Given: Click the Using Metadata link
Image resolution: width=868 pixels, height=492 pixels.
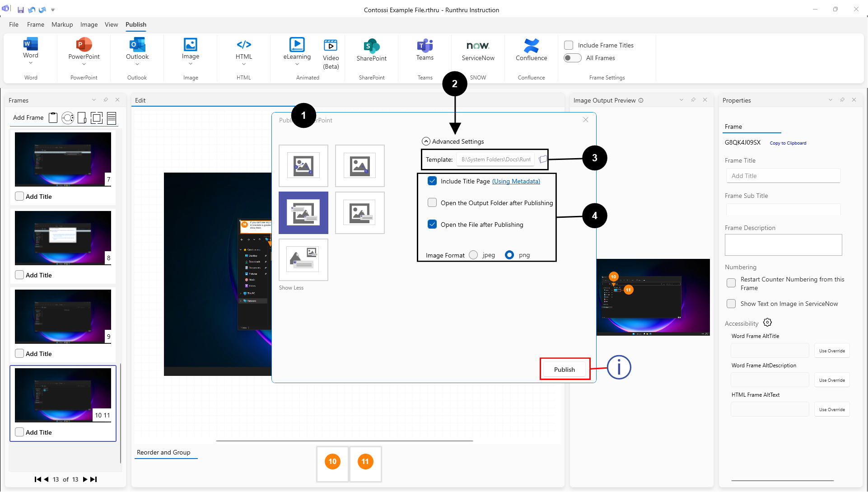Looking at the screenshot, I should [x=516, y=181].
